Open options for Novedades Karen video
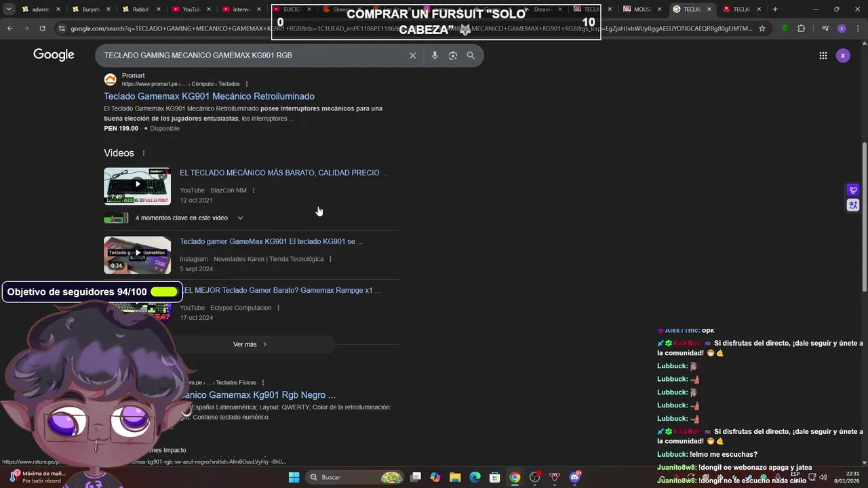Image resolution: width=868 pixels, height=488 pixels. tap(330, 259)
